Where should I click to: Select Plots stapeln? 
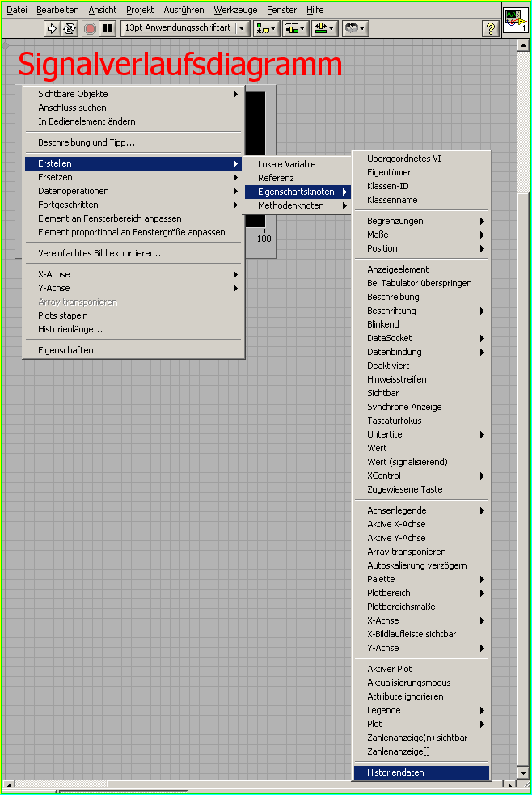[133, 315]
